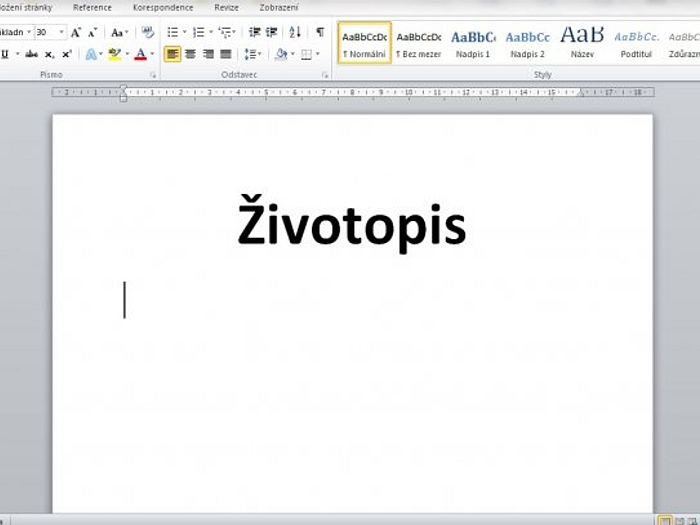Expand the bullet list dropdown arrow
This screenshot has height=525, width=700.
186,33
